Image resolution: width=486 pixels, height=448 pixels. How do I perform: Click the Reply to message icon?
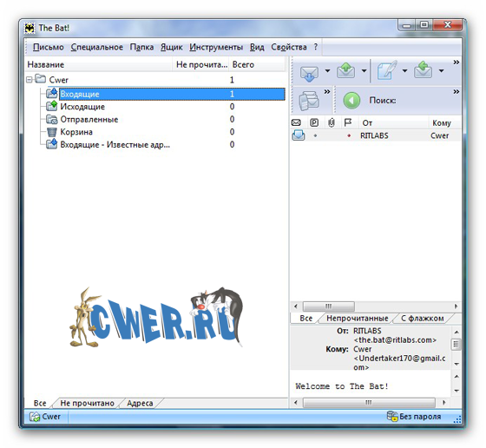[424, 70]
